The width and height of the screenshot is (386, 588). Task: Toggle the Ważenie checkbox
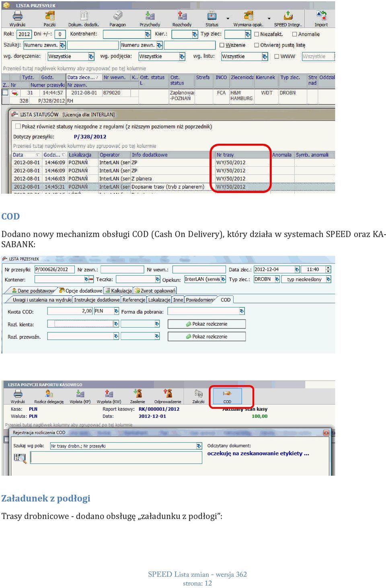click(x=222, y=45)
